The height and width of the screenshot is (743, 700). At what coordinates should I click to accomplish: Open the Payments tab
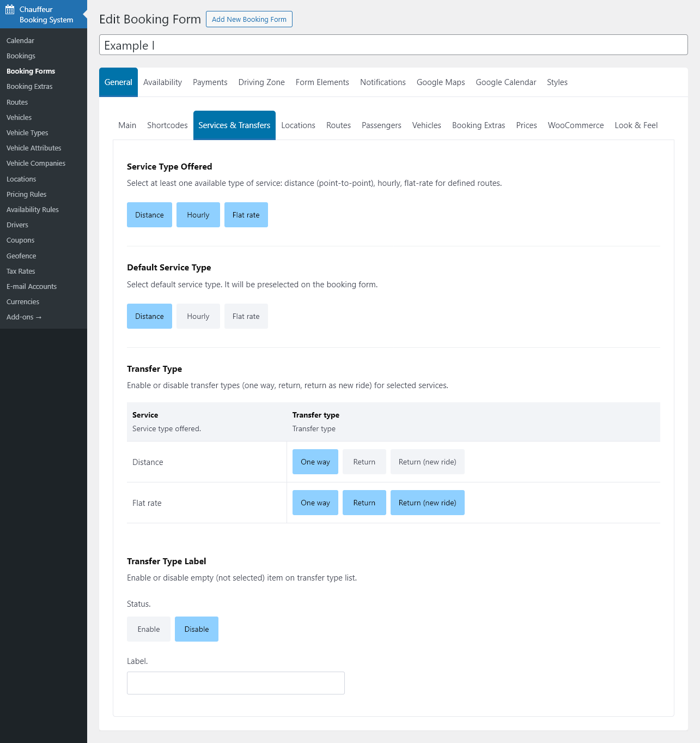coord(210,82)
